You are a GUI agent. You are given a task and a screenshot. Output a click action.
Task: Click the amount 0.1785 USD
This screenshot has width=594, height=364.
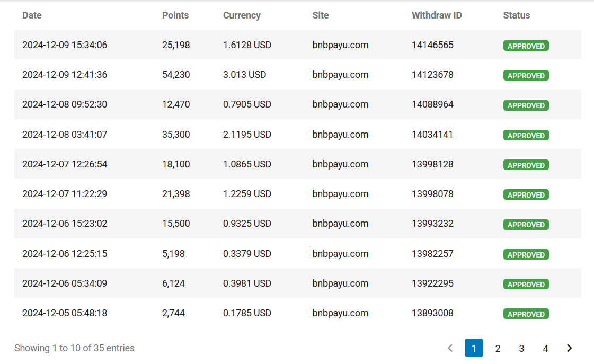pos(247,313)
